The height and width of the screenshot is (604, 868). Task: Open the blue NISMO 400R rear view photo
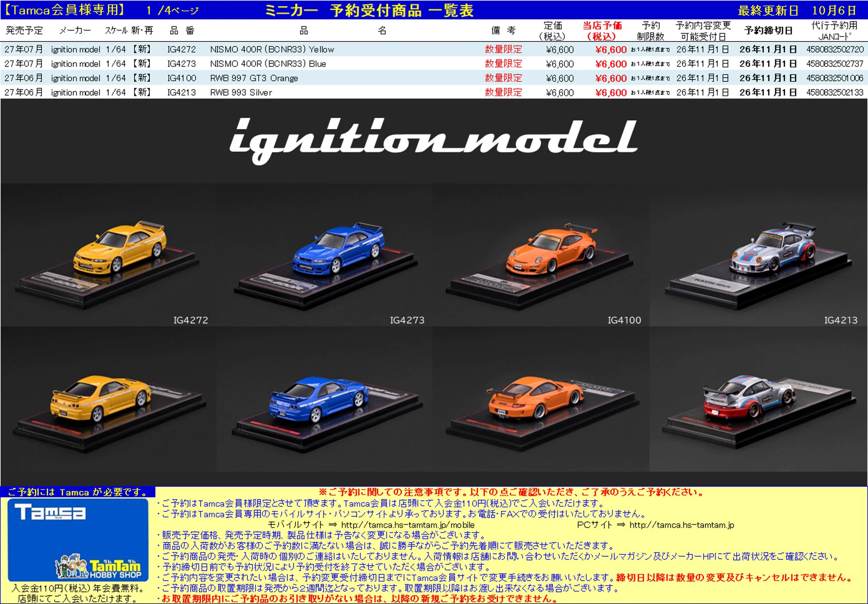pos(325,399)
